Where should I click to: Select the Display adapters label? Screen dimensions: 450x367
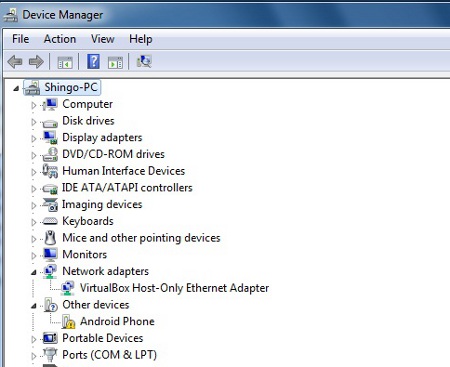(x=102, y=138)
